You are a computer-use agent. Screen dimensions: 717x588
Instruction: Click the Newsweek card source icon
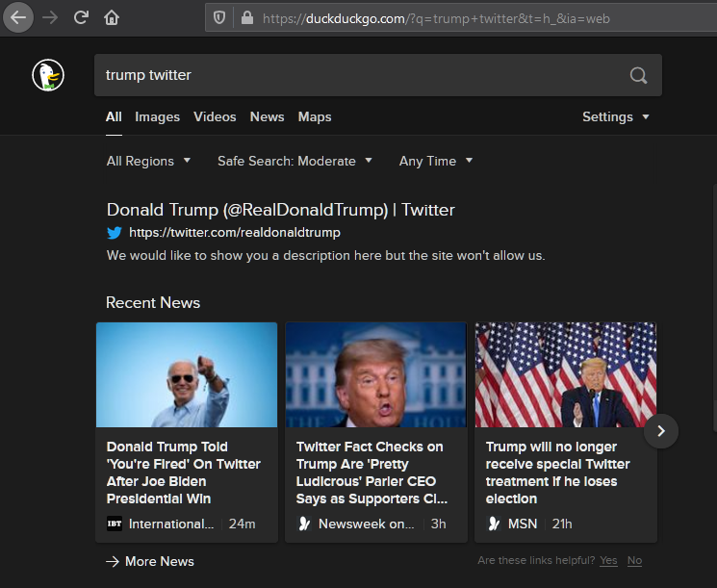(x=304, y=524)
